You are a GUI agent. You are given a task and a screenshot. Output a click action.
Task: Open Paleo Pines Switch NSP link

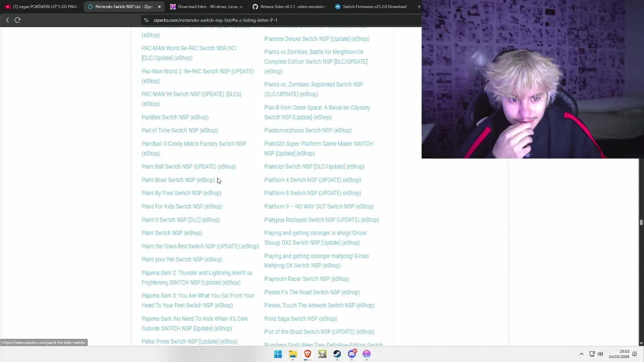[x=190, y=341]
